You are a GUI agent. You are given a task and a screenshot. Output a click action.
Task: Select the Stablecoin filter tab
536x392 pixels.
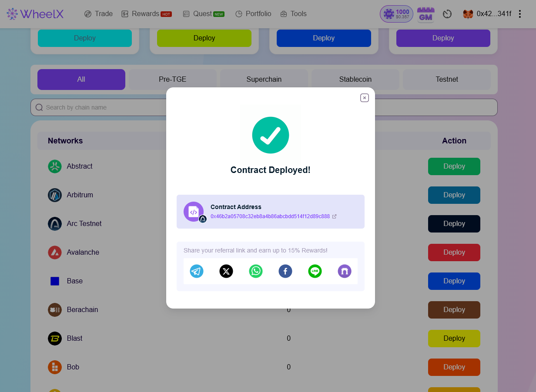pos(355,80)
